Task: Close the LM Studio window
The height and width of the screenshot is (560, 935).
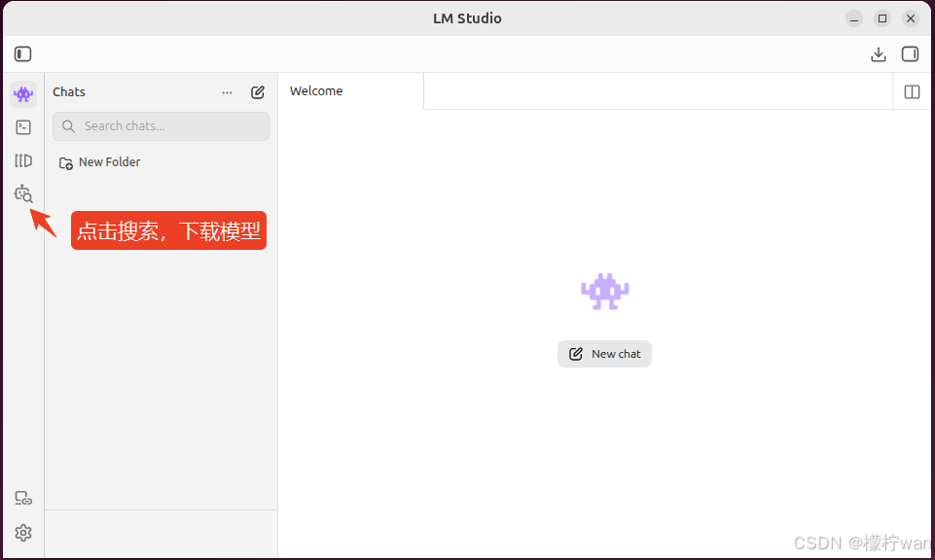Action: [x=911, y=18]
